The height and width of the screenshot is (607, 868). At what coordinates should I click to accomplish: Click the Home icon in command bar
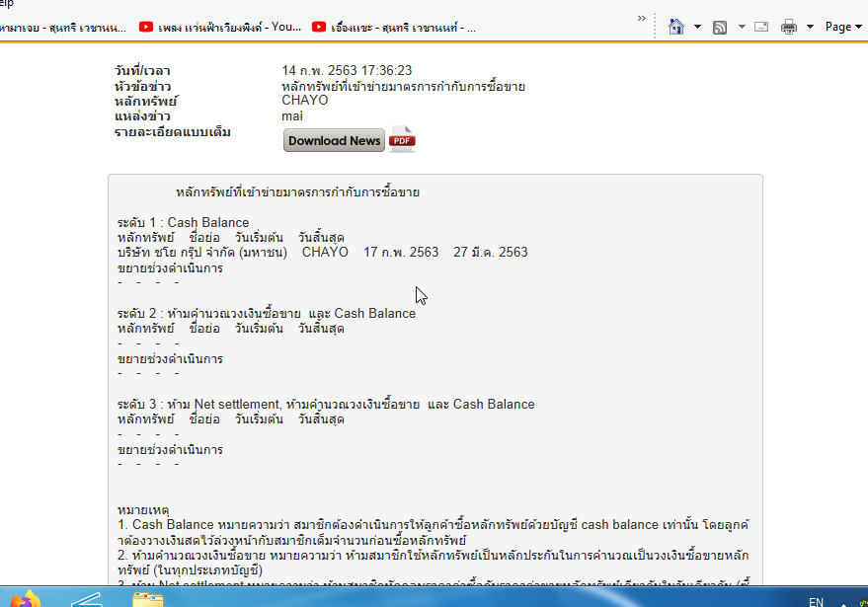(675, 27)
